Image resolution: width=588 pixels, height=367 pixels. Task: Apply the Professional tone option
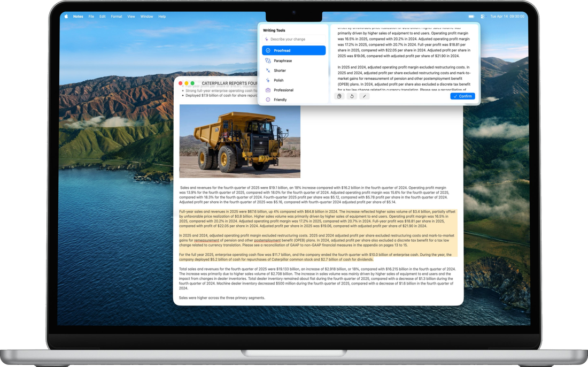[293, 90]
